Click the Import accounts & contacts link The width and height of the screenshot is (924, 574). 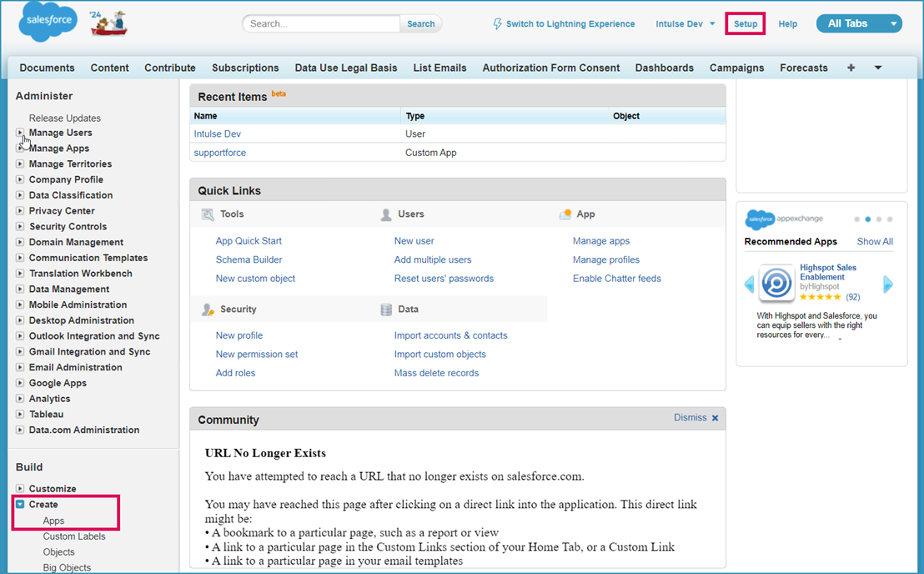pyautogui.click(x=451, y=335)
